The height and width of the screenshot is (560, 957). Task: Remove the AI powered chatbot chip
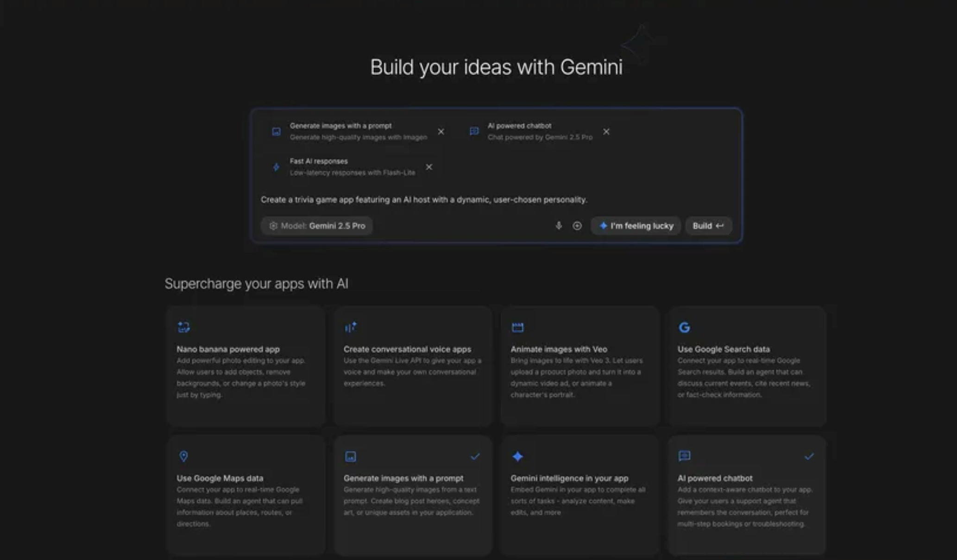pos(606,131)
